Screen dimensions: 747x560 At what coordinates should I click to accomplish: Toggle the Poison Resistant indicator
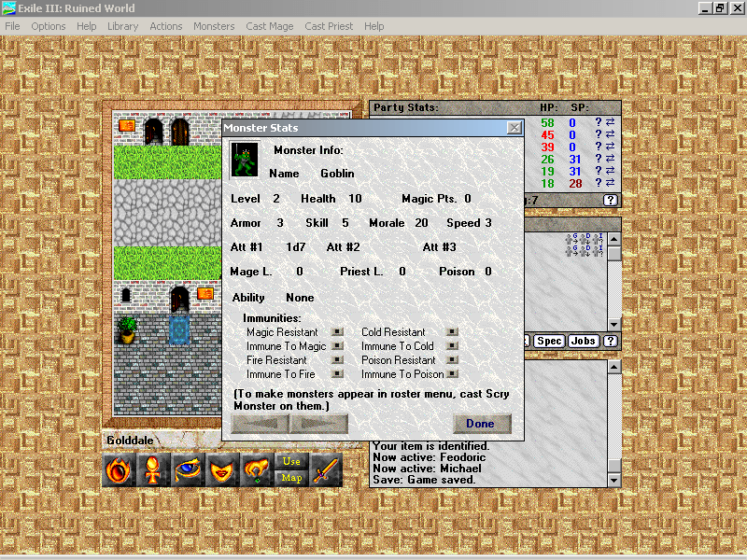pos(453,359)
